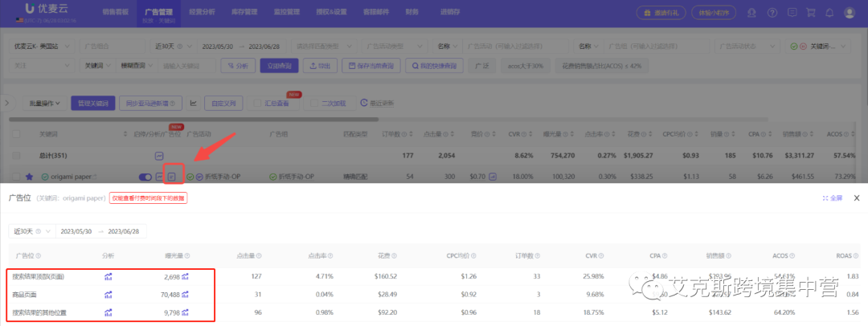Check the origami paper row checkbox
This screenshot has height=326, width=868.
point(17,177)
